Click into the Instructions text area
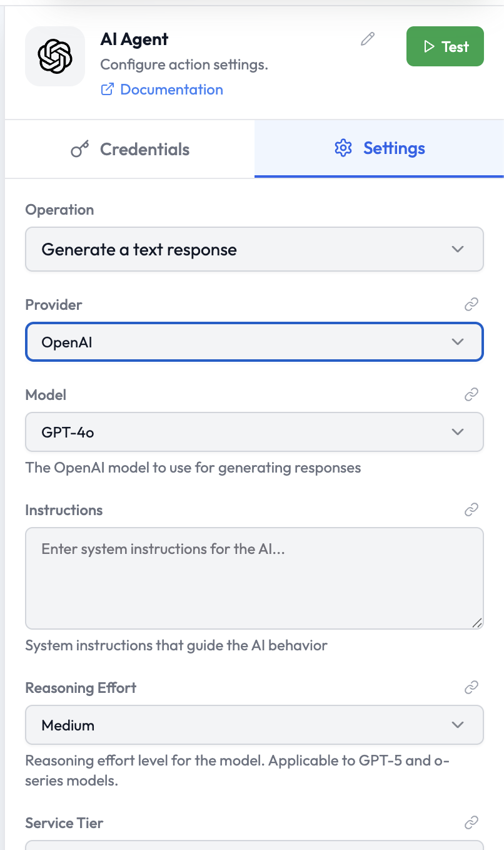This screenshot has width=504, height=850. tap(254, 578)
